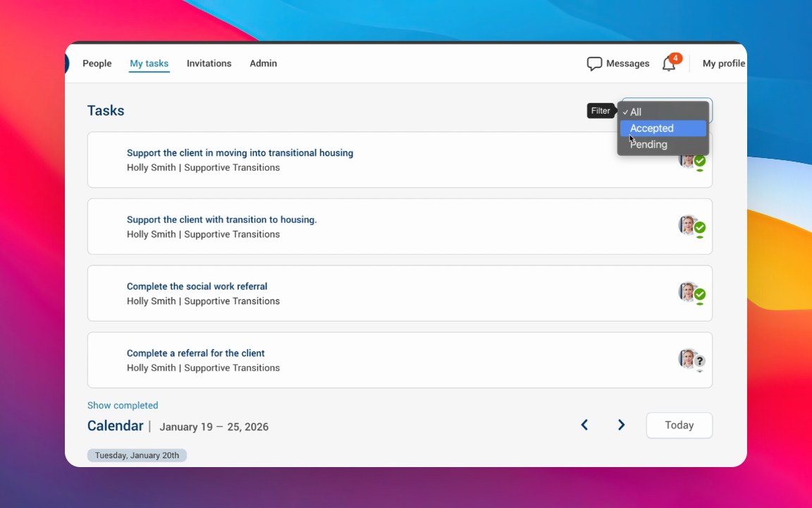
Task: Open 'Support the client in moving into transitional housing'
Action: [240, 153]
